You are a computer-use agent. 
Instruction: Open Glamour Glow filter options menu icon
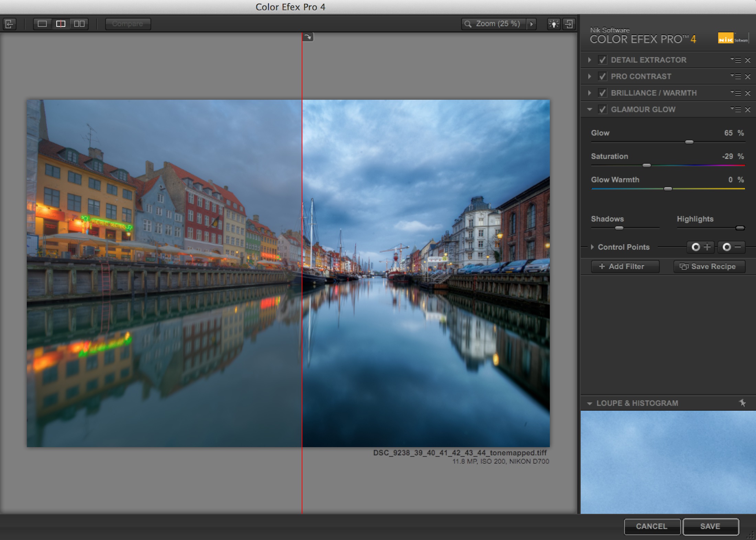[x=735, y=109]
